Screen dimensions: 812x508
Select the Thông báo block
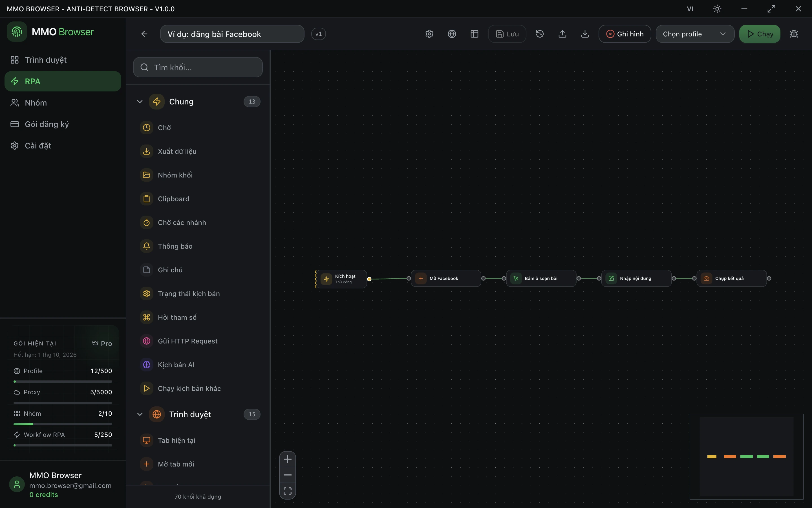198,246
